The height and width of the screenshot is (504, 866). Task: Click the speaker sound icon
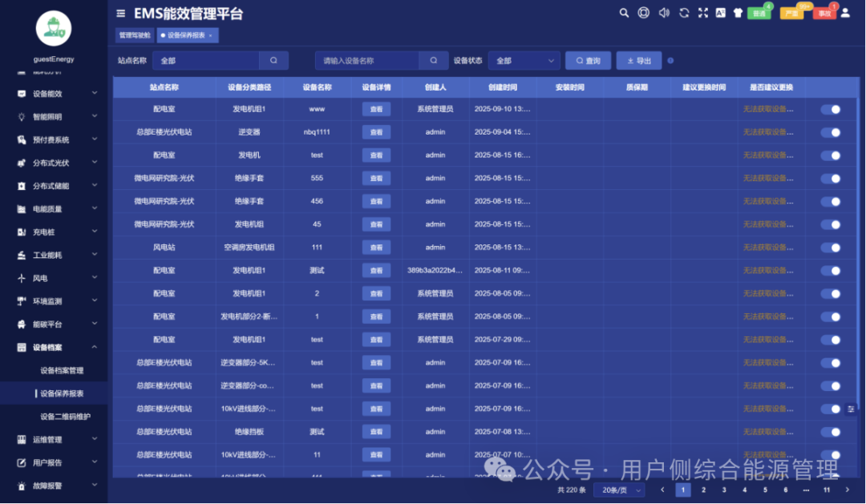[664, 13]
